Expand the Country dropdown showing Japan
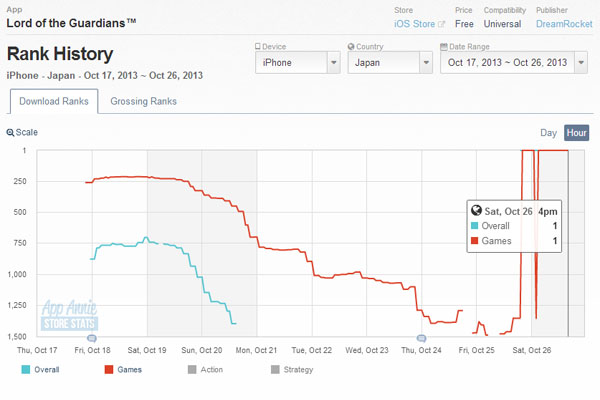The image size is (600, 400). [390, 62]
